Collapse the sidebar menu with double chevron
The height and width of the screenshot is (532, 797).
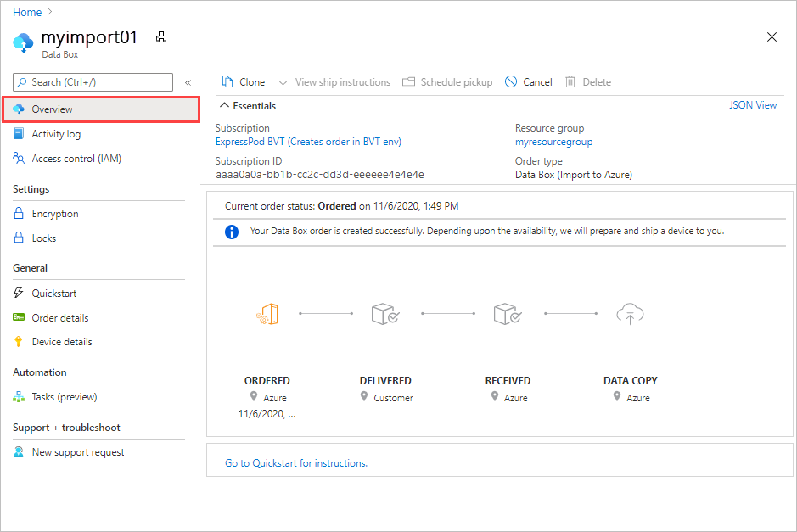point(188,82)
